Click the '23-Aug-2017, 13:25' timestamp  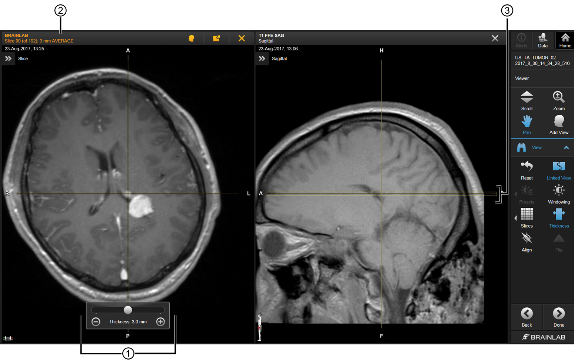tap(24, 49)
